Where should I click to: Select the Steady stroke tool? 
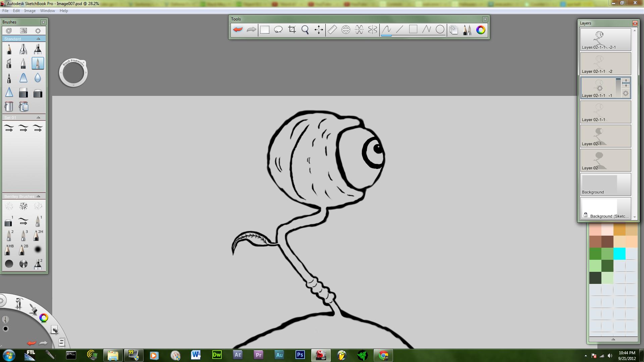pyautogui.click(x=386, y=29)
